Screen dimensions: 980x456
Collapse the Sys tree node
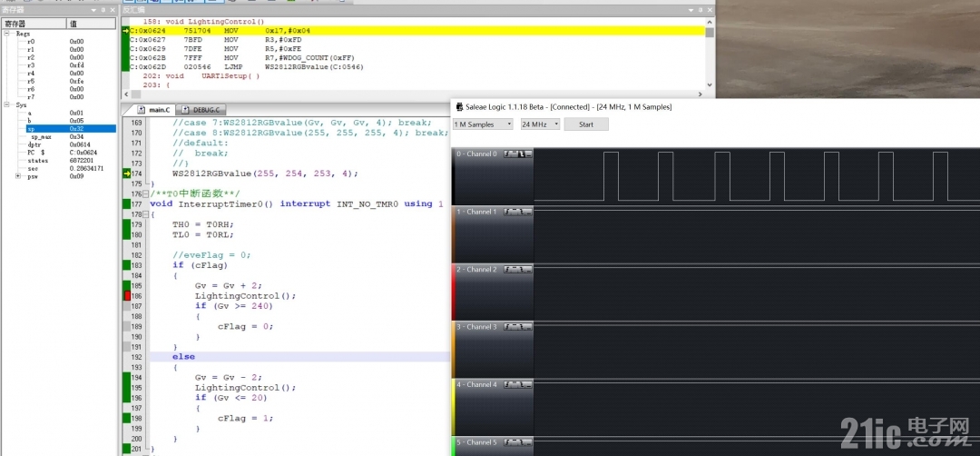click(6, 105)
